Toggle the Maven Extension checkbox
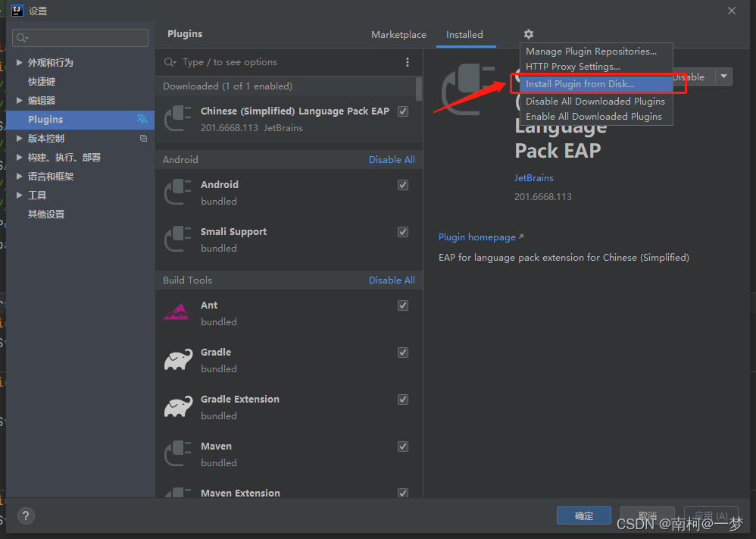The height and width of the screenshot is (539, 756). click(403, 493)
